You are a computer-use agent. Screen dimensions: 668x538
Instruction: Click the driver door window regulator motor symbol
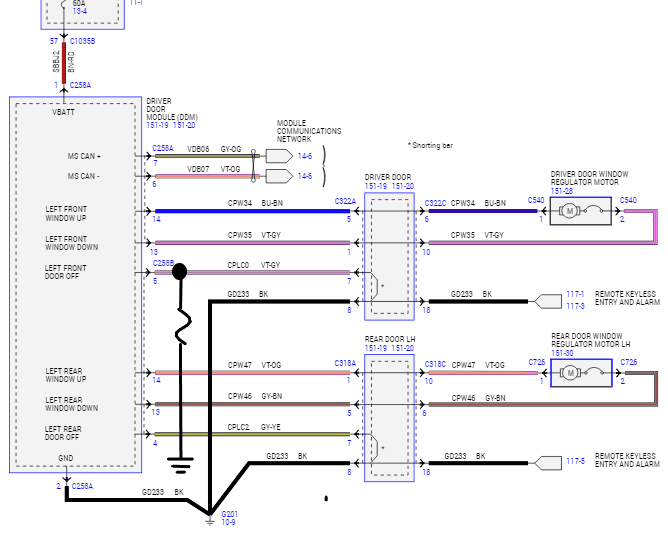click(x=581, y=211)
